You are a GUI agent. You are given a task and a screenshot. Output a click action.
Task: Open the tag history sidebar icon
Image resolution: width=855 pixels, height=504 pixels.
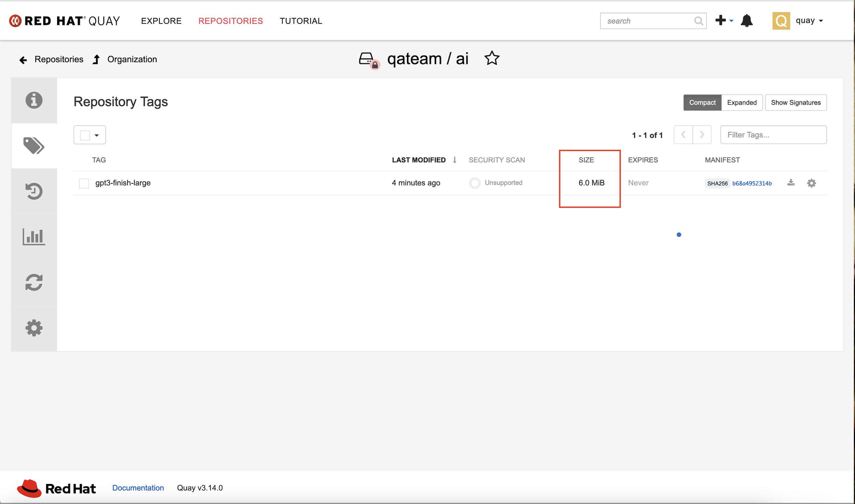click(34, 191)
